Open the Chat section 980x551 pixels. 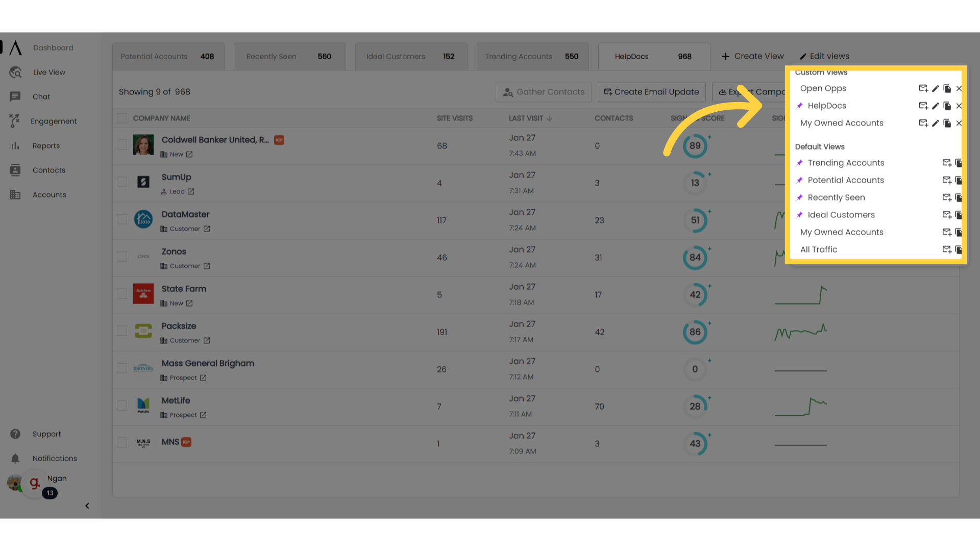(41, 97)
